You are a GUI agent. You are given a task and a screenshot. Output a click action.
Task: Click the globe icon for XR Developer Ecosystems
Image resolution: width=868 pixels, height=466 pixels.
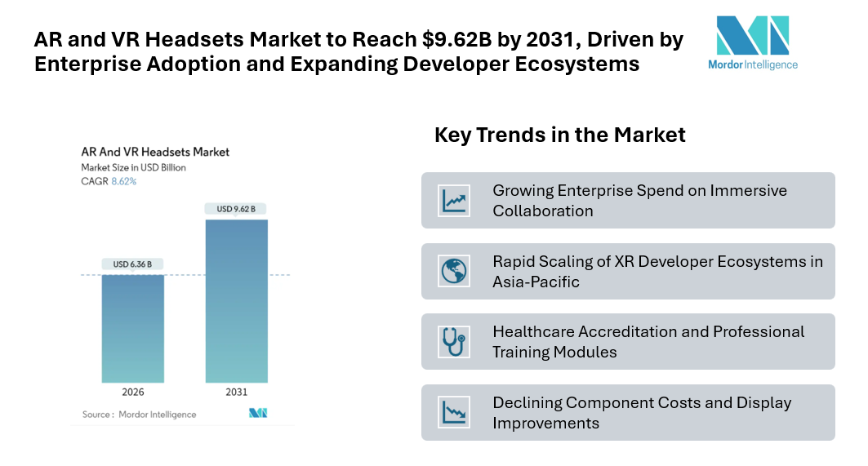coord(453,271)
